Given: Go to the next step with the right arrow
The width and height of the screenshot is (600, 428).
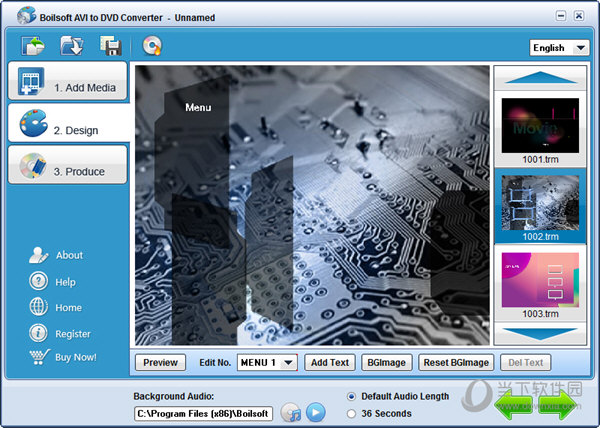Looking at the screenshot, I should (559, 405).
